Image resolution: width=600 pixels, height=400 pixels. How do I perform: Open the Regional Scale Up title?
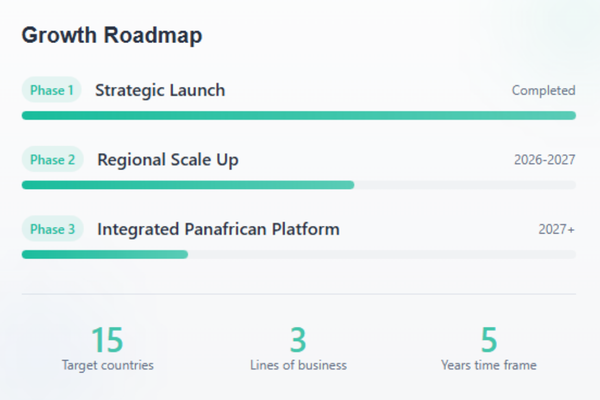(x=168, y=160)
